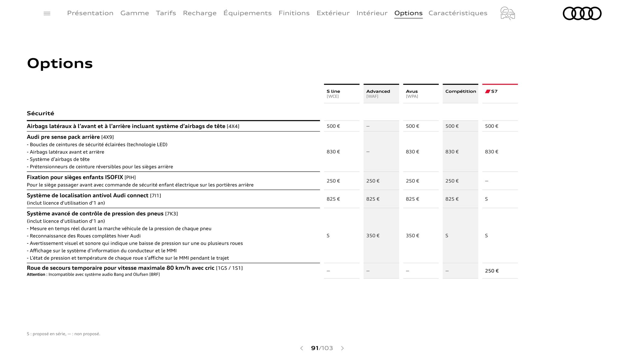Open the Finitions tab
Image resolution: width=644 pixels, height=362 pixels.
pos(294,13)
